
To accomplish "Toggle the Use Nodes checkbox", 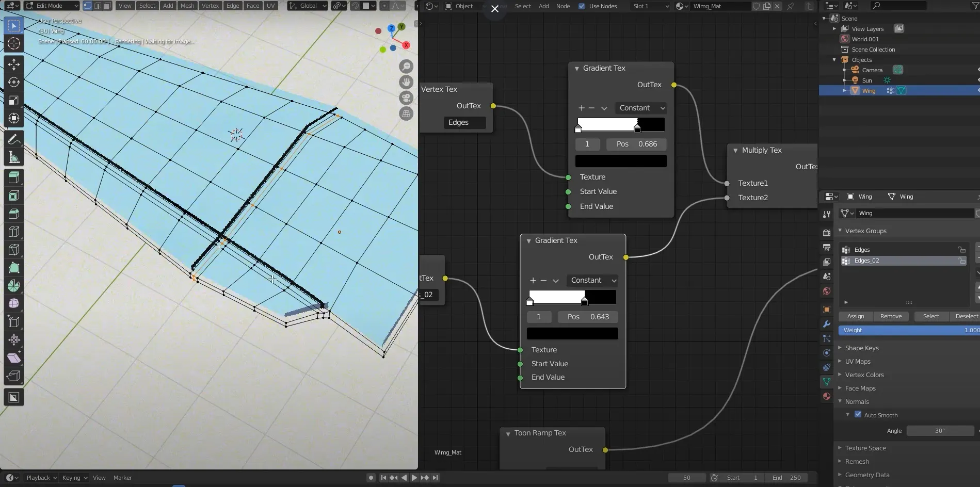I will (x=582, y=6).
